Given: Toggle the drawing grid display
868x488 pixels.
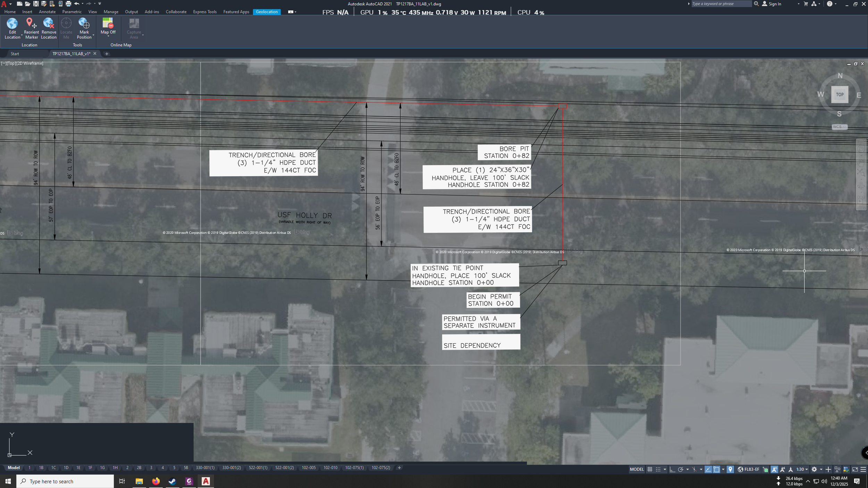Looking at the screenshot, I should pos(650,469).
